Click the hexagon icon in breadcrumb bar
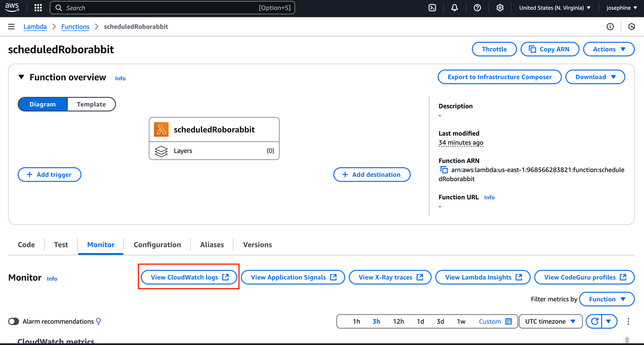Image resolution: width=644 pixels, height=345 pixels. pos(631,26)
